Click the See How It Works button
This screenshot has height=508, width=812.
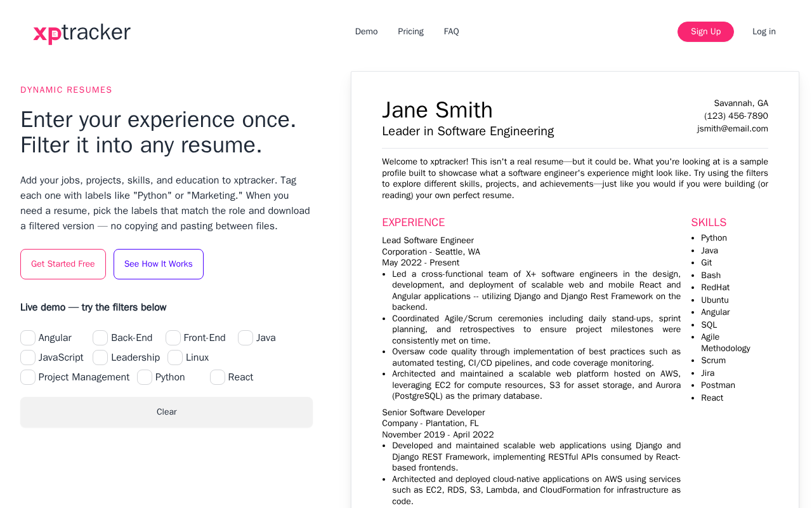click(159, 264)
